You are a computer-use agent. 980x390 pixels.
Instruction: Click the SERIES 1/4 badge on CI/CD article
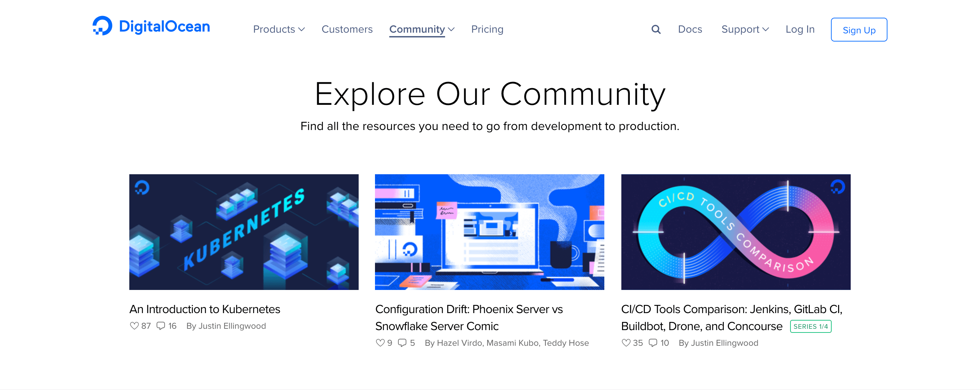click(812, 326)
